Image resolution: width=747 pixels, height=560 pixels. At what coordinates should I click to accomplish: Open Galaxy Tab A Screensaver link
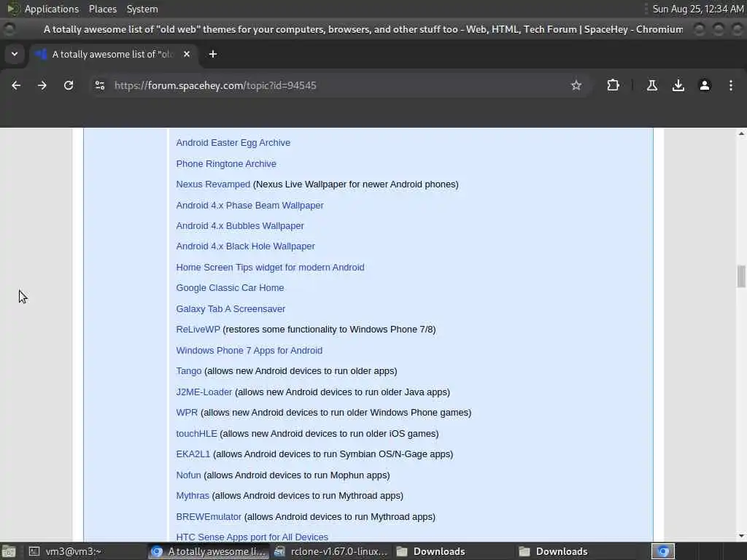(231, 308)
